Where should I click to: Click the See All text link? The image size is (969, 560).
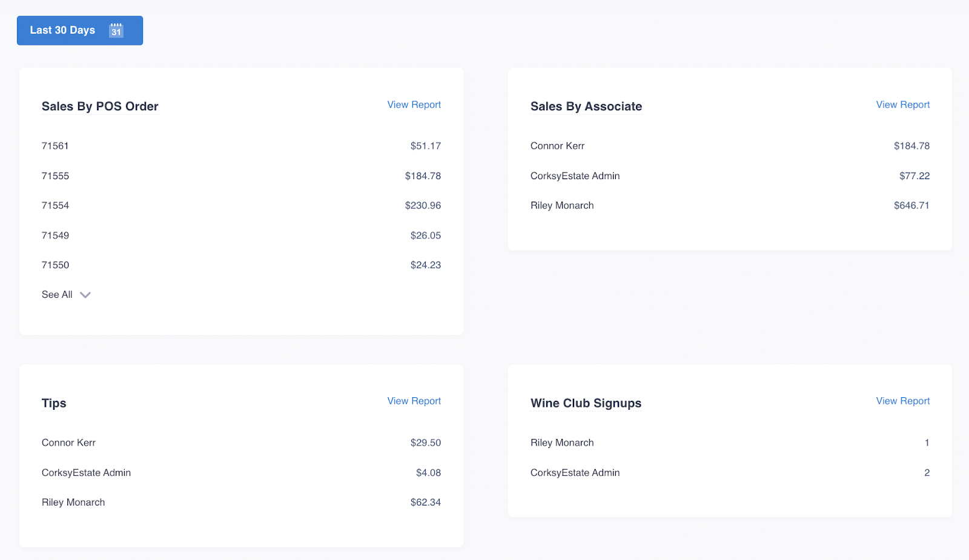(57, 295)
